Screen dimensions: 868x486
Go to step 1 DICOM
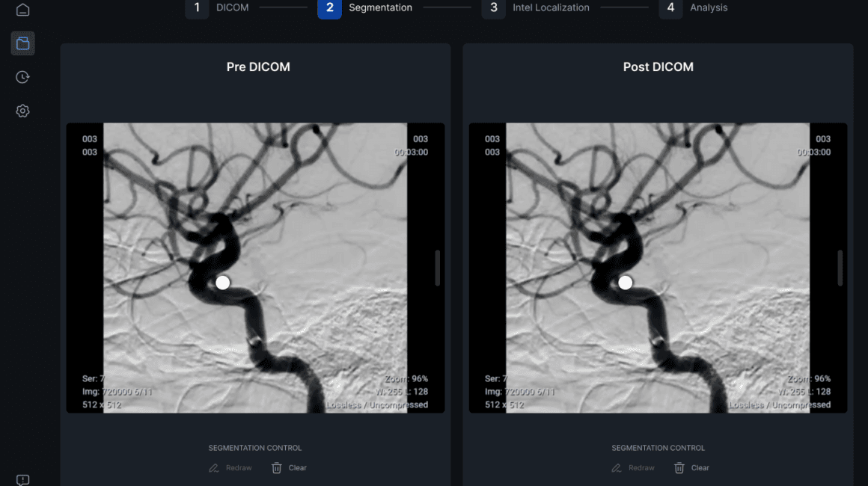pyautogui.click(x=198, y=8)
